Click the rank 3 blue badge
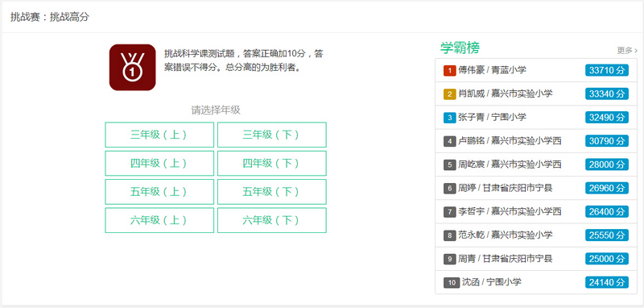Image resolution: width=644 pixels, height=308 pixels. point(450,118)
